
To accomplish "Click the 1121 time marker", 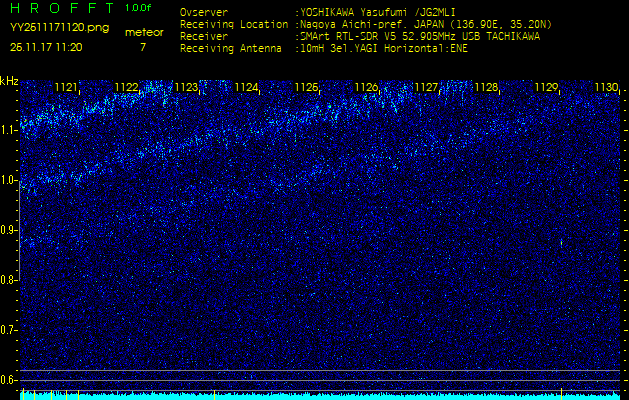I will (66, 88).
